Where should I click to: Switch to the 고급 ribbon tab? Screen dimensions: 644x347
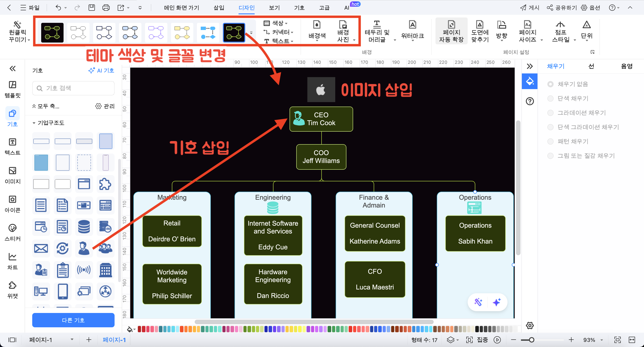(324, 8)
